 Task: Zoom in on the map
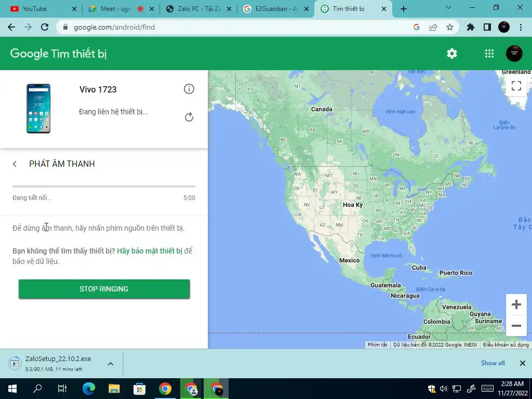pyautogui.click(x=516, y=304)
